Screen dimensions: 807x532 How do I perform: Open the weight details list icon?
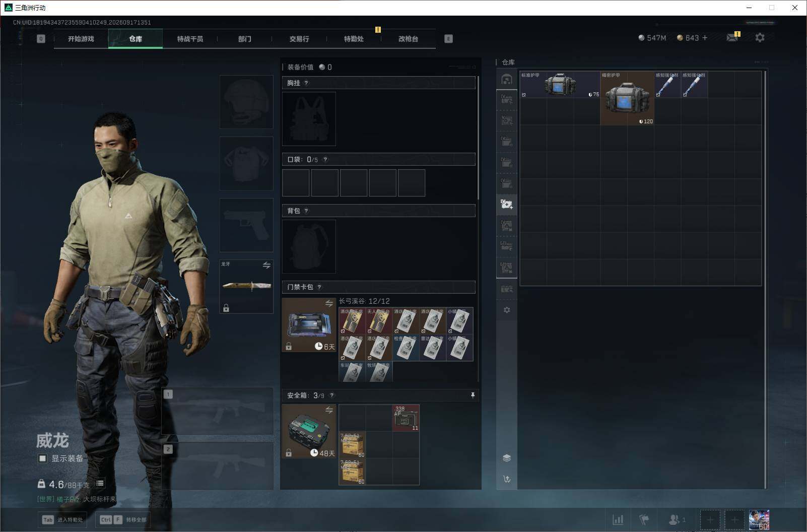click(100, 483)
